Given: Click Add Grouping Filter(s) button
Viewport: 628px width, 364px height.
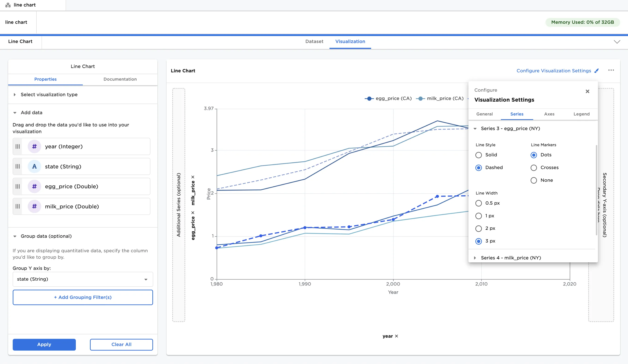Looking at the screenshot, I should point(83,297).
